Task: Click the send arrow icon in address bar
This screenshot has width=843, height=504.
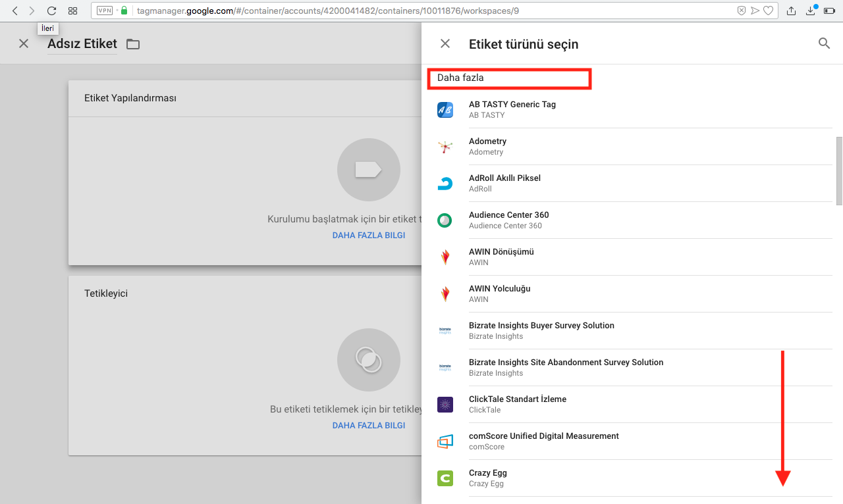Action: (755, 11)
